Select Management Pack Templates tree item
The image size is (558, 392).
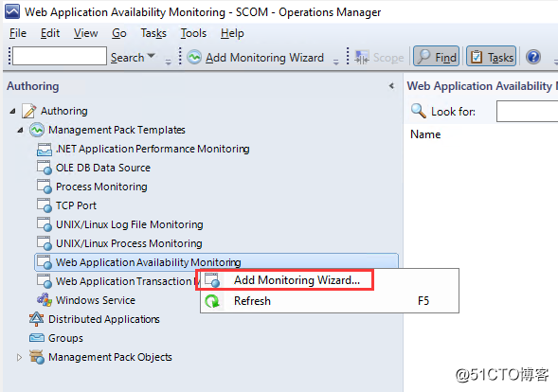117,130
